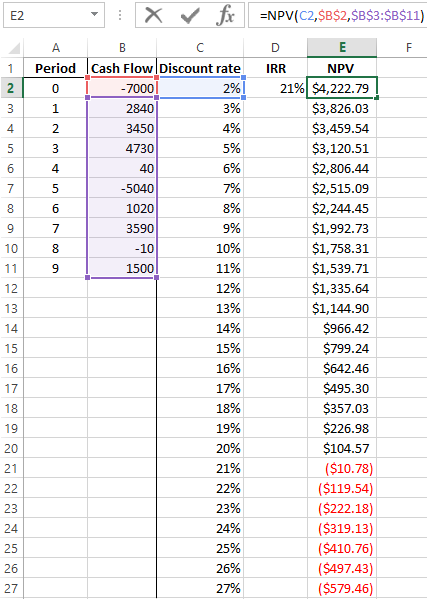Select the NPV cell $357.03
The height and width of the screenshot is (599, 427).
(x=342, y=408)
